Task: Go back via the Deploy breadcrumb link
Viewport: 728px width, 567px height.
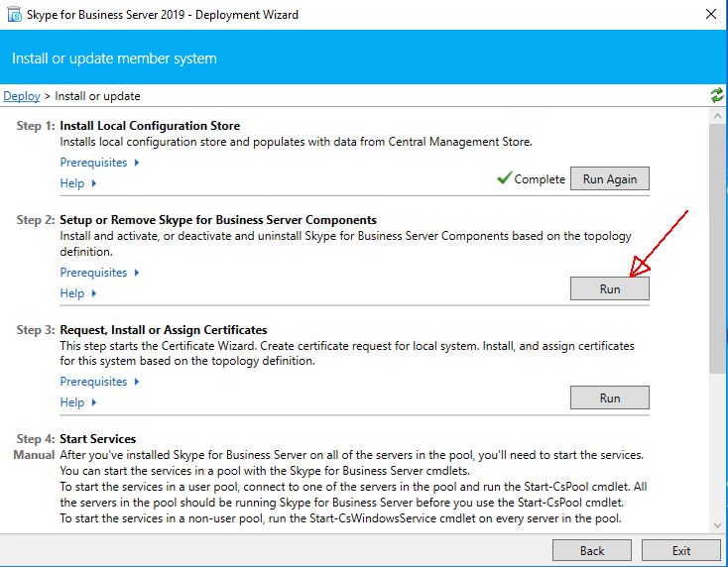Action: 22,96
